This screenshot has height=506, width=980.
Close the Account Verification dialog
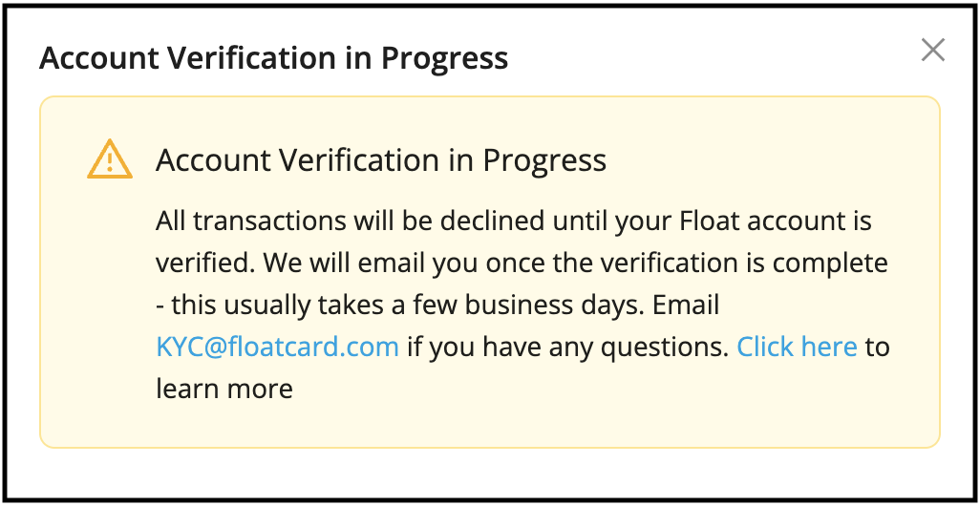[932, 51]
